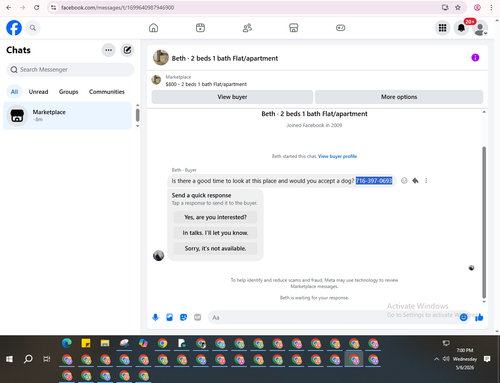Click the chat list scrollbar
This screenshot has height=383, width=500.
(x=137, y=116)
